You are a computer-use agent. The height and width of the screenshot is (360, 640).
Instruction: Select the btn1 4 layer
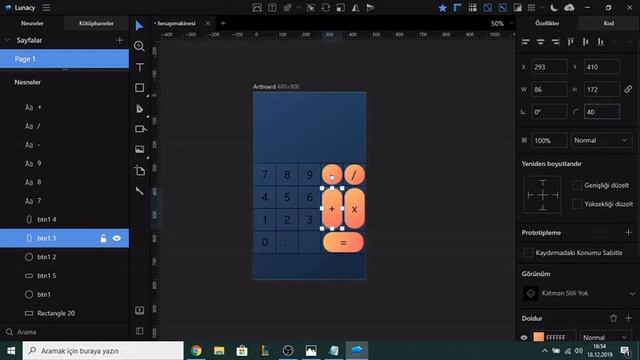(x=64, y=220)
